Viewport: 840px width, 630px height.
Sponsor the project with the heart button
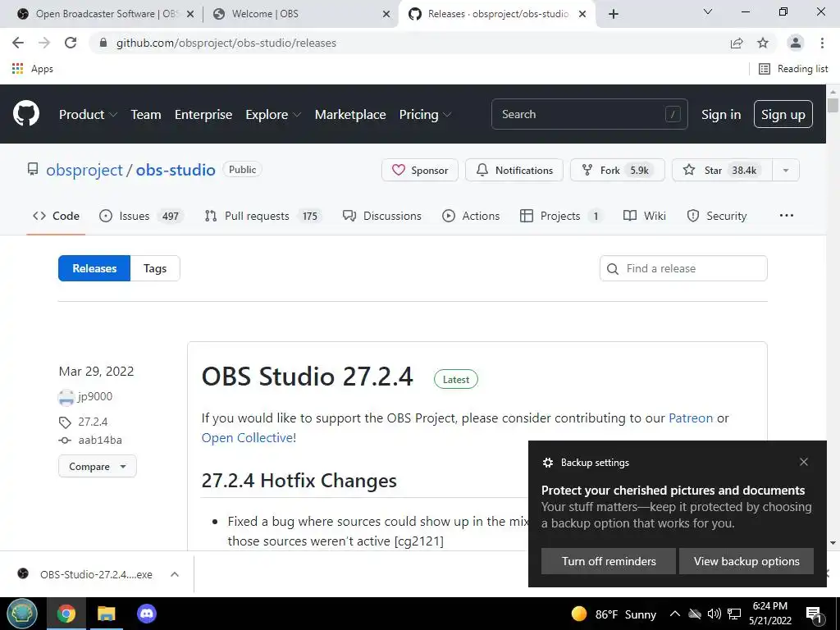420,170
